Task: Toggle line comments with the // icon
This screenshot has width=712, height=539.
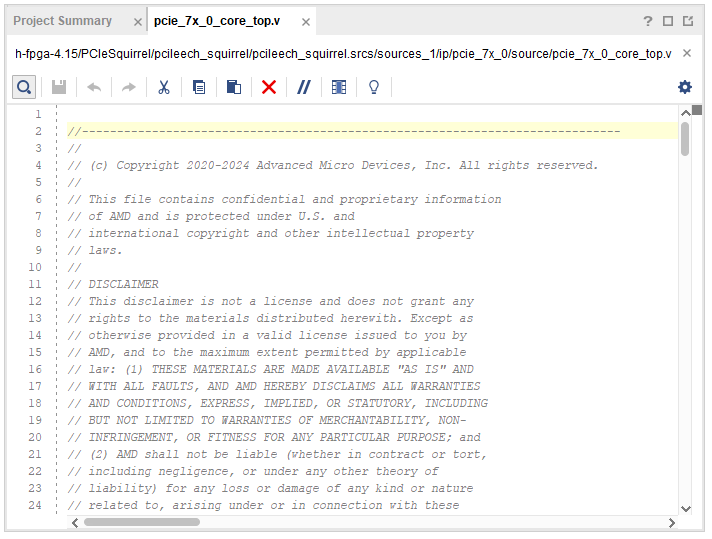Action: 304,87
